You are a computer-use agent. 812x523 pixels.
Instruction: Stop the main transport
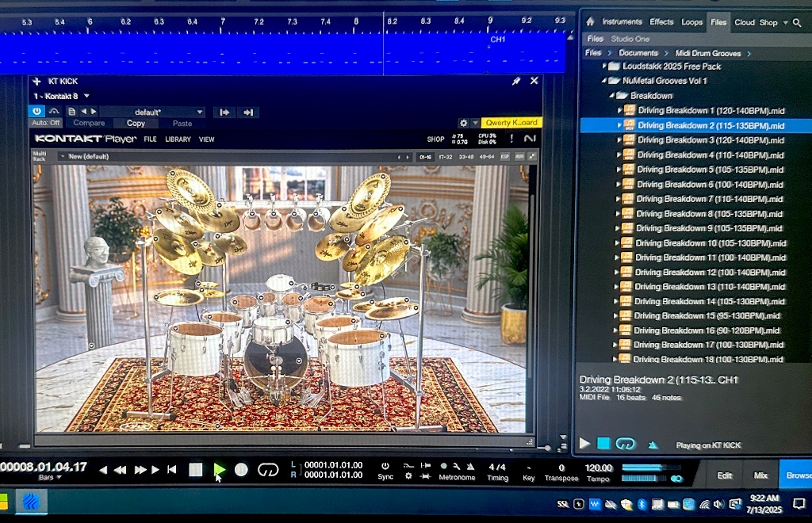pyautogui.click(x=195, y=470)
